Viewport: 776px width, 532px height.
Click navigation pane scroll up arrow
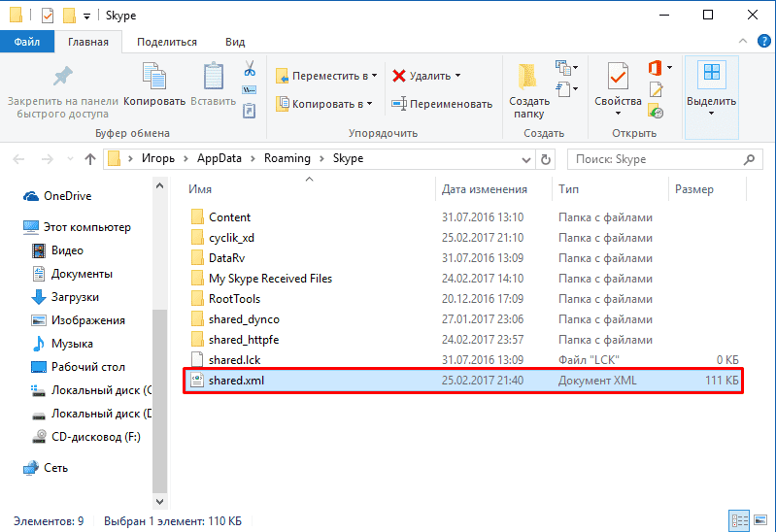159,186
